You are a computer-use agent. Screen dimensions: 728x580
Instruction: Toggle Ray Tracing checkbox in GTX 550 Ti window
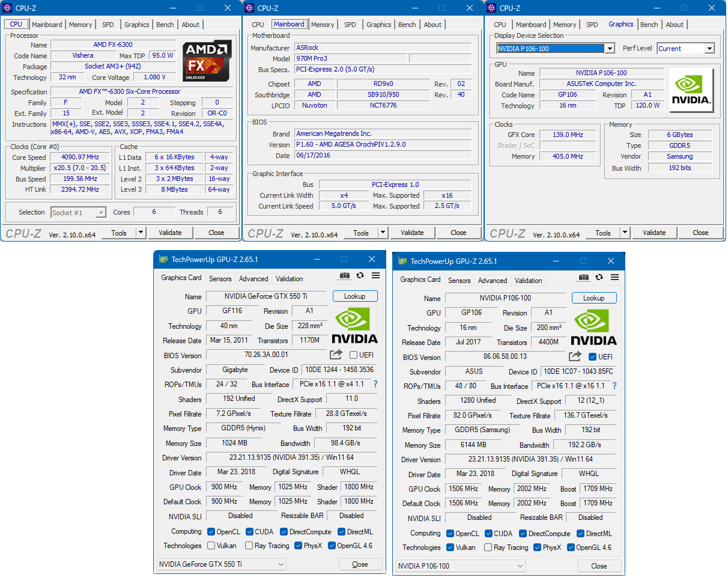pos(249,546)
